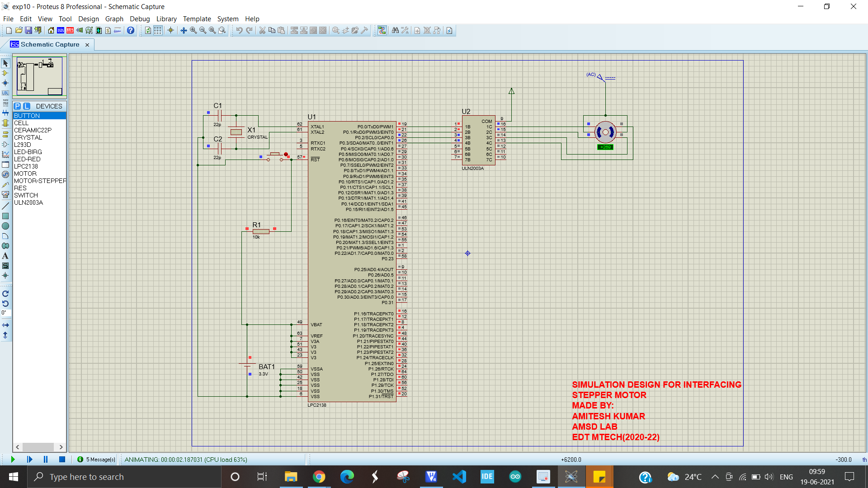Run the simulation
This screenshot has width=868, height=488.
tap(12, 459)
